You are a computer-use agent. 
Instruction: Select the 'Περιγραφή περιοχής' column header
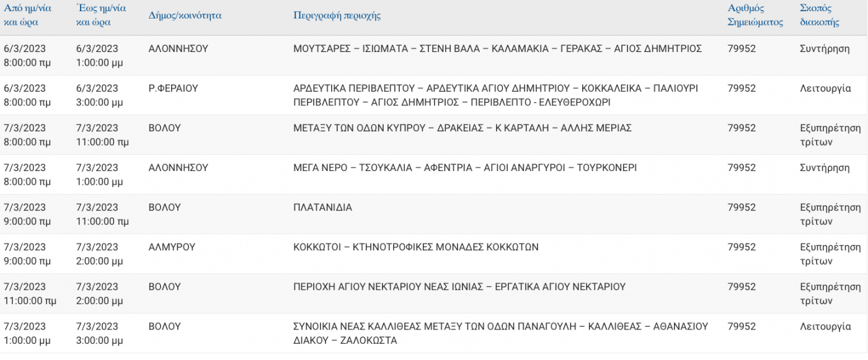337,15
